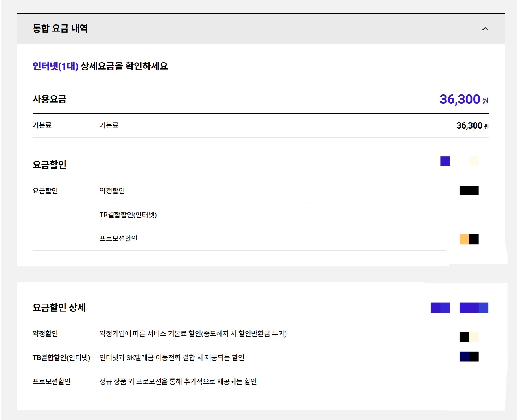Screen dimensions: 517x420
Task: Select 프로모션할인 item in 요금할인 list
Action: pyautogui.click(x=118, y=238)
